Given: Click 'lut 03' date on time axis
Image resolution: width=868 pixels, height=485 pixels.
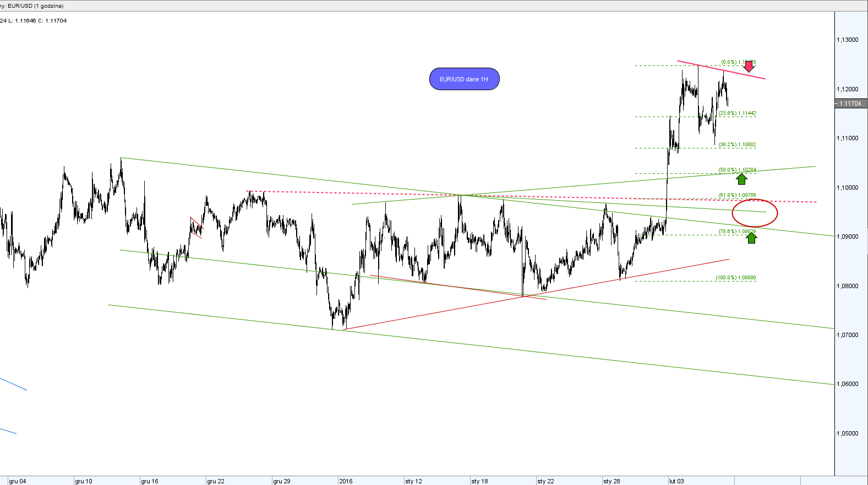Looking at the screenshot, I should [x=676, y=481].
